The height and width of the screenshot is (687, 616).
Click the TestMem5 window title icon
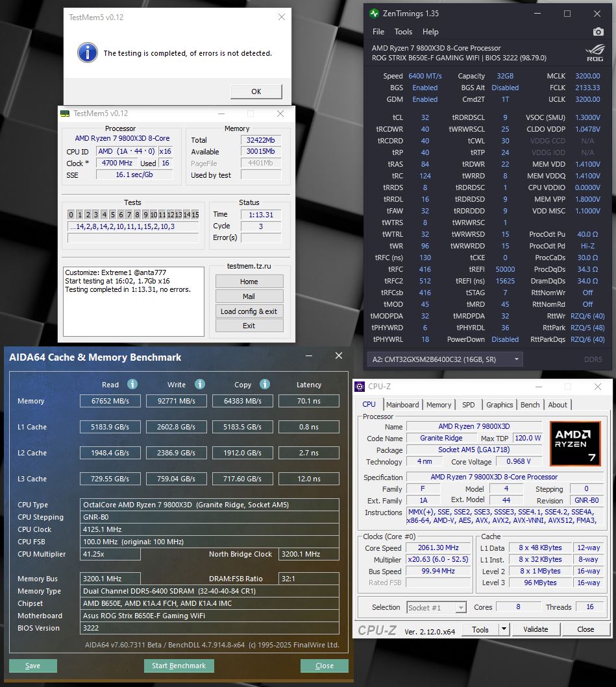[x=65, y=114]
